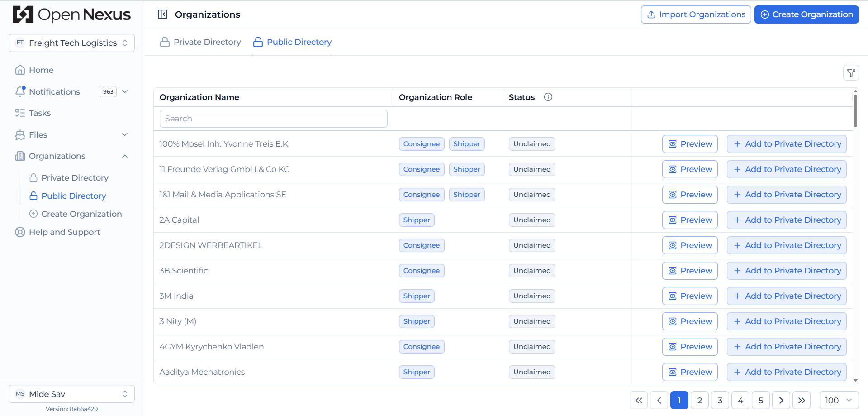This screenshot has height=416, width=868.
Task: Go to page 5
Action: pyautogui.click(x=761, y=400)
